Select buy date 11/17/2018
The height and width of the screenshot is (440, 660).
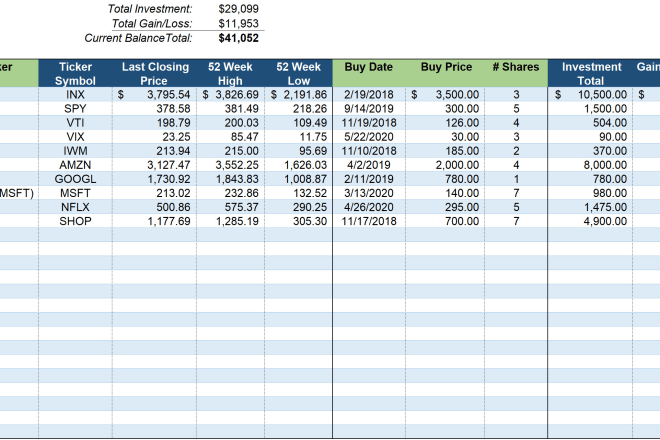tap(369, 221)
